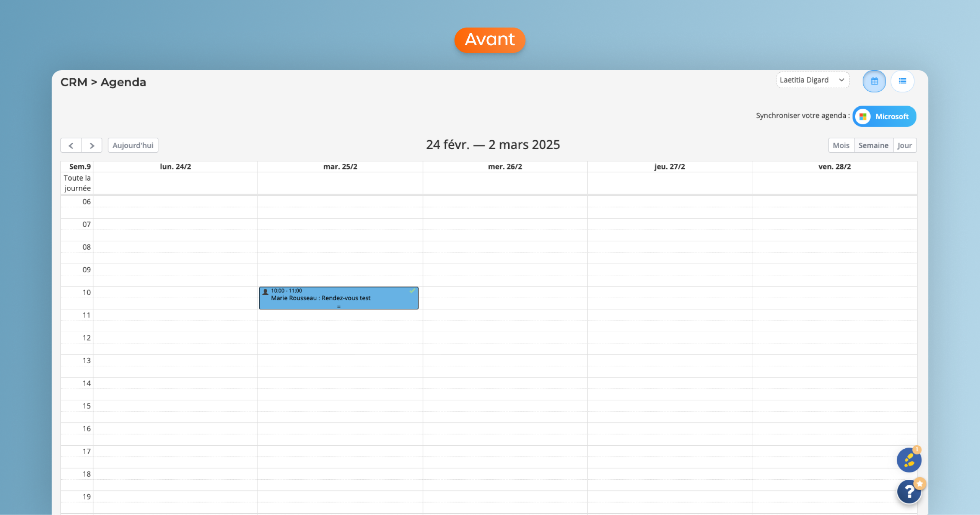Click the person icon on the Marie Rousseau event

click(x=266, y=292)
